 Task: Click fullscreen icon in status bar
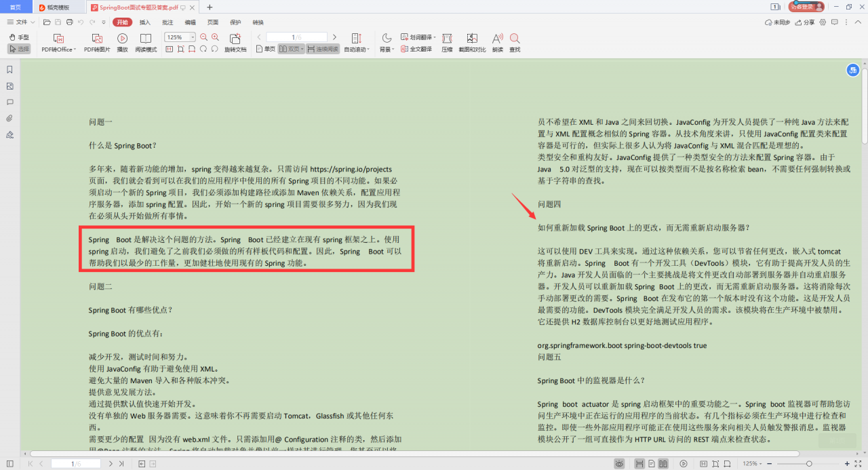click(x=857, y=464)
